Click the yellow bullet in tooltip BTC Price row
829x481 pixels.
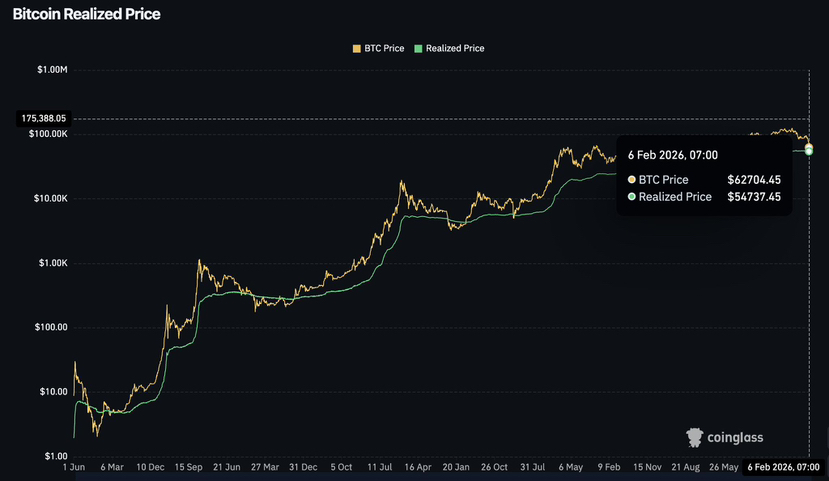[x=631, y=180]
